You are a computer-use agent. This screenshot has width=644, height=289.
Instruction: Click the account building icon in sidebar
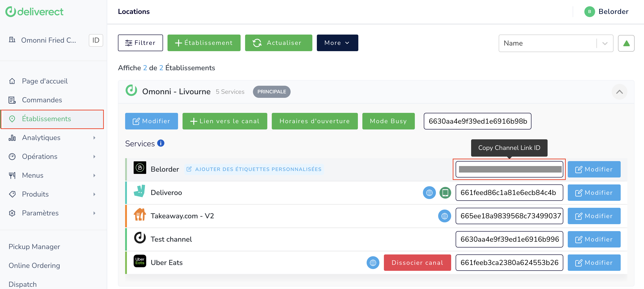pyautogui.click(x=12, y=40)
